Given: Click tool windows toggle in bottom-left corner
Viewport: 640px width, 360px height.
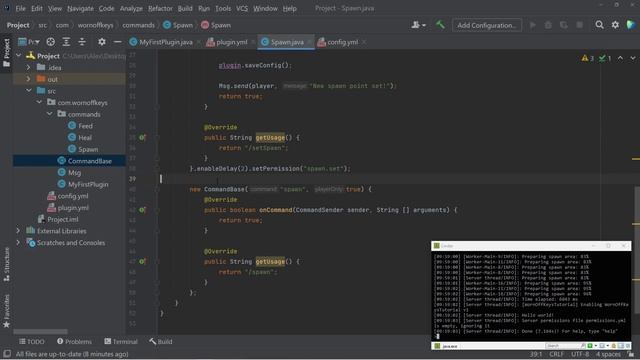Looking at the screenshot, I should (7, 353).
